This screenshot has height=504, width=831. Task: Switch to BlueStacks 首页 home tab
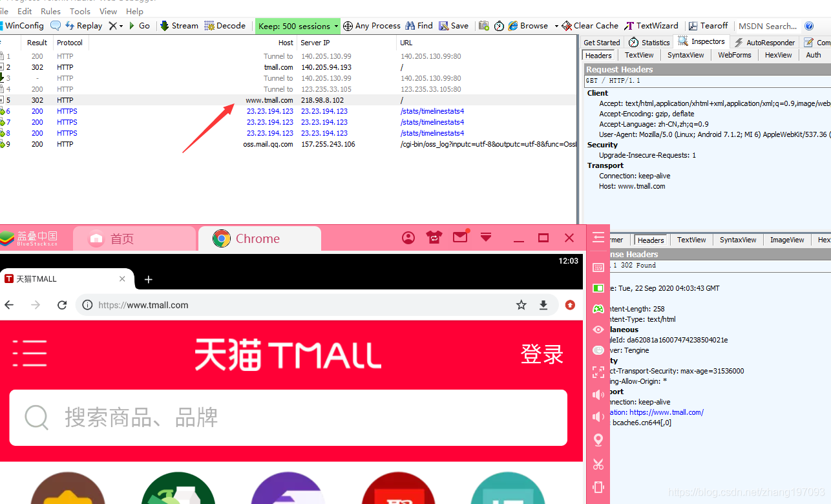[134, 238]
